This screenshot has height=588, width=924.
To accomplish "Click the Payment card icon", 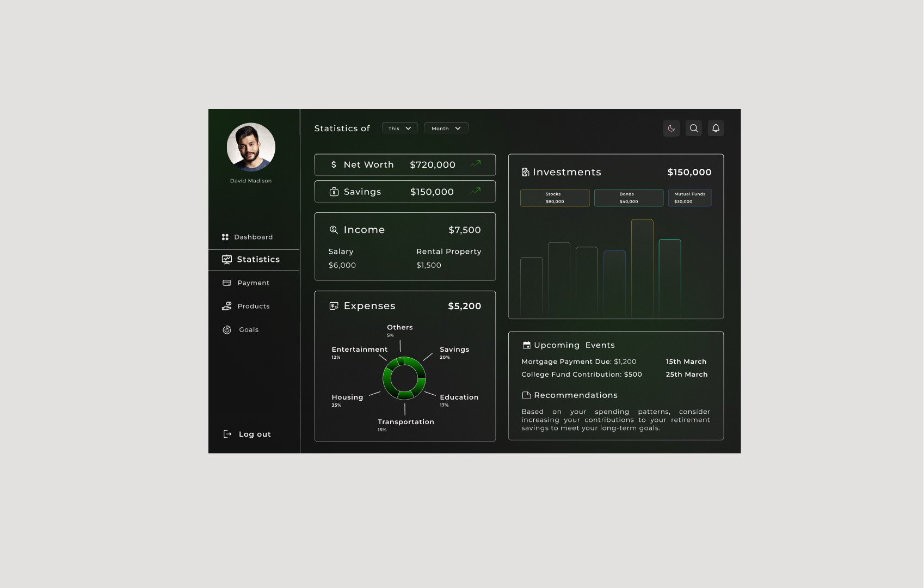I will click(x=227, y=283).
